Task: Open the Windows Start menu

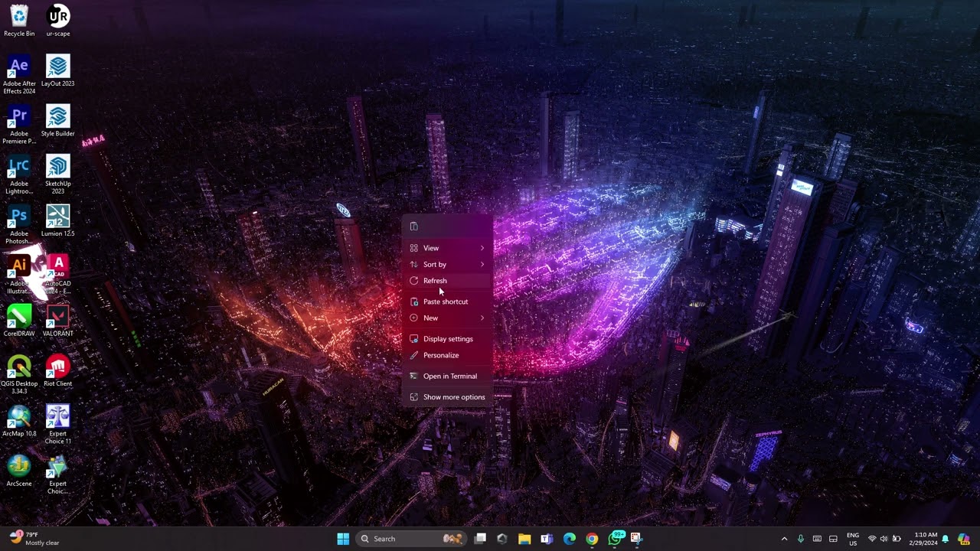Action: pyautogui.click(x=343, y=539)
